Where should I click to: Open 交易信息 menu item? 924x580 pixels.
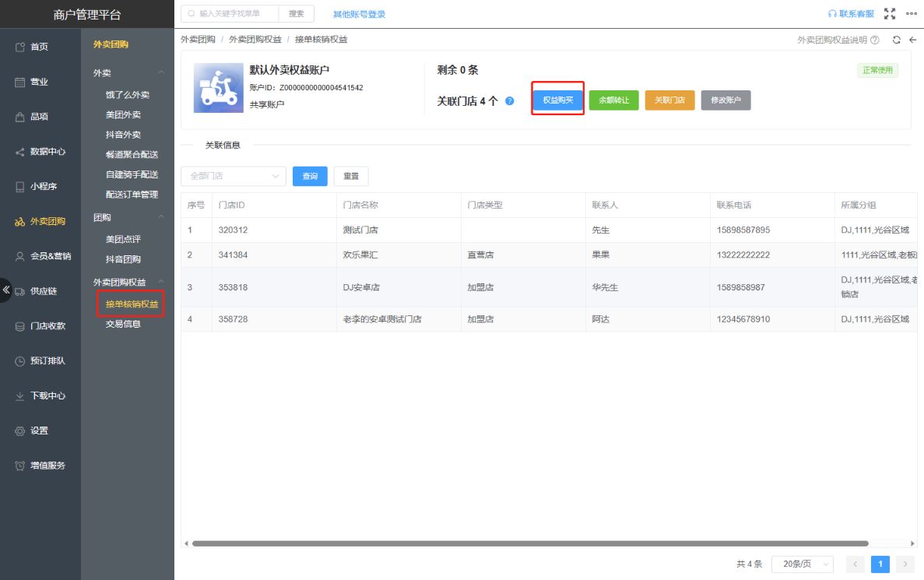[x=123, y=324]
